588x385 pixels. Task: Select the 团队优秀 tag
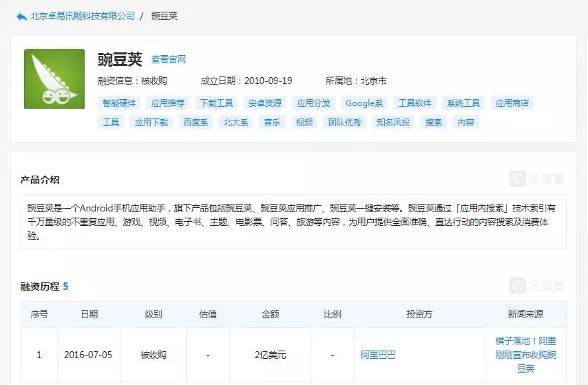(345, 123)
